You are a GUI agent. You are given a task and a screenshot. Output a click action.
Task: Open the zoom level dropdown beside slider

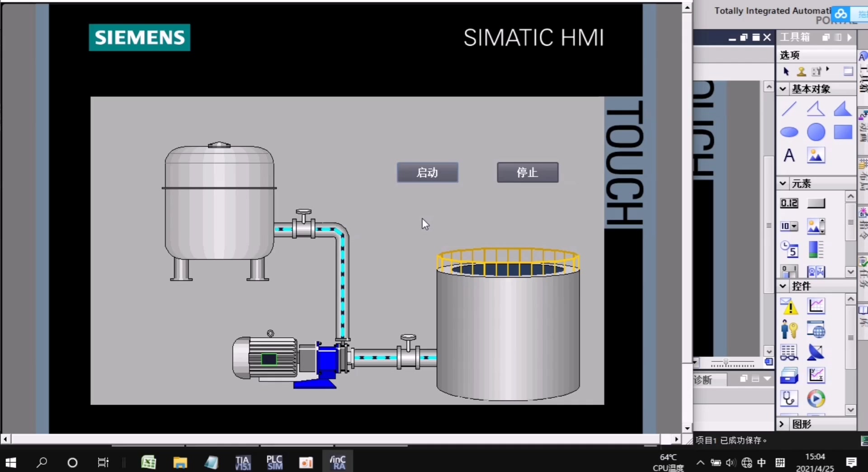click(x=696, y=363)
